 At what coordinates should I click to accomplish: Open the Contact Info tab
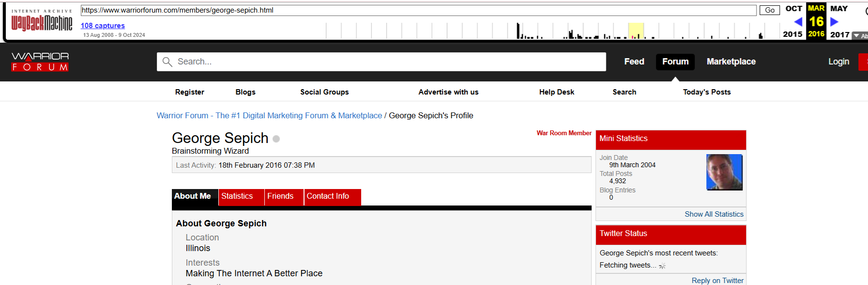point(328,196)
